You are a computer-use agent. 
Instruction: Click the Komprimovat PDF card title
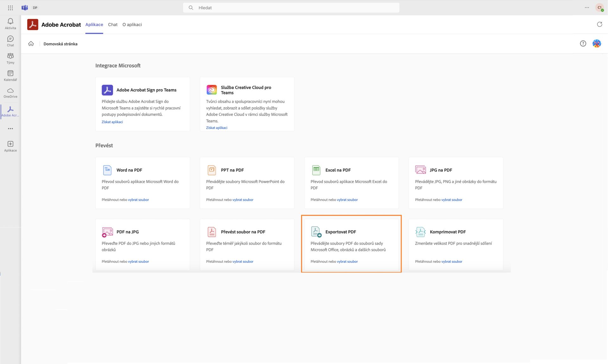point(448,232)
